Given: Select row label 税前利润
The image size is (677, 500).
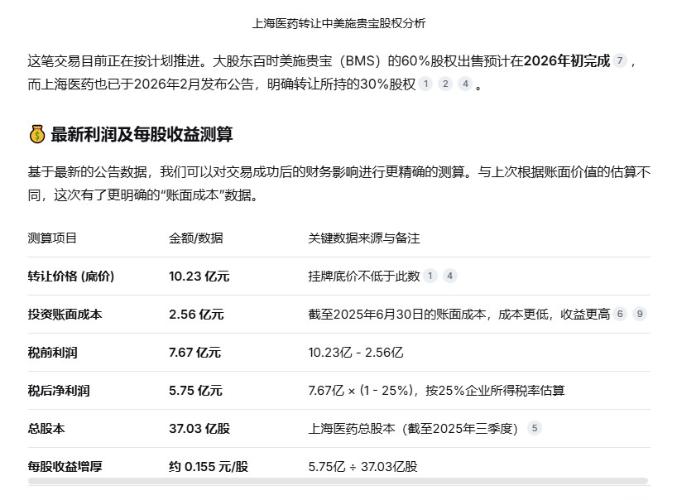Looking at the screenshot, I should pyautogui.click(x=52, y=352).
